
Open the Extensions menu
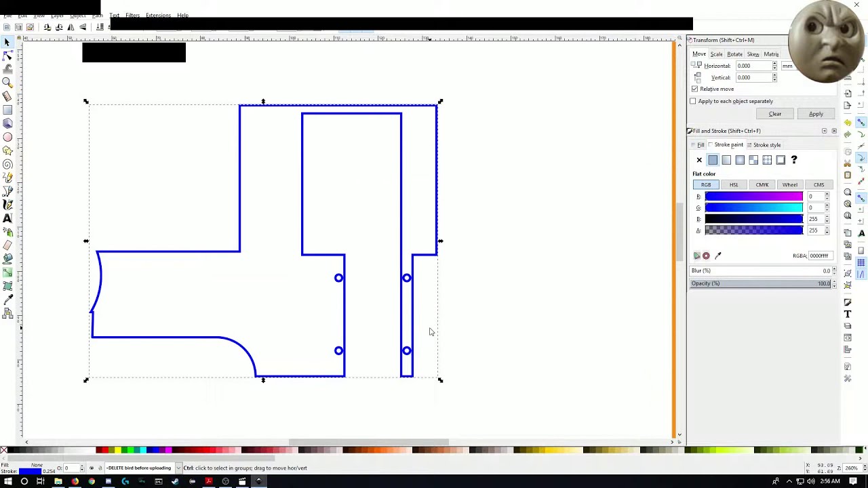click(158, 15)
